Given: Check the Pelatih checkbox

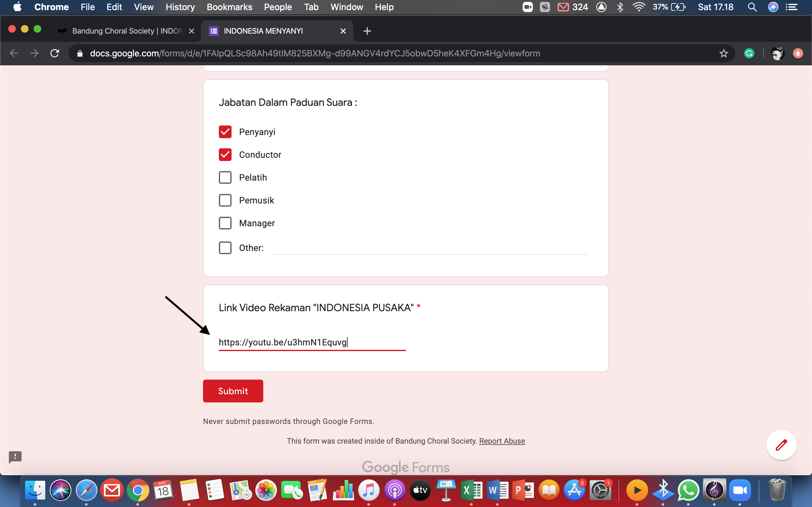Looking at the screenshot, I should pos(225,177).
